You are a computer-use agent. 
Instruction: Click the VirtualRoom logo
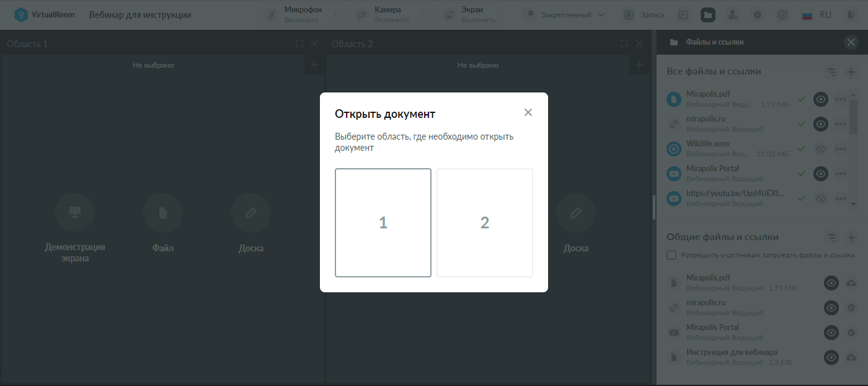click(44, 15)
